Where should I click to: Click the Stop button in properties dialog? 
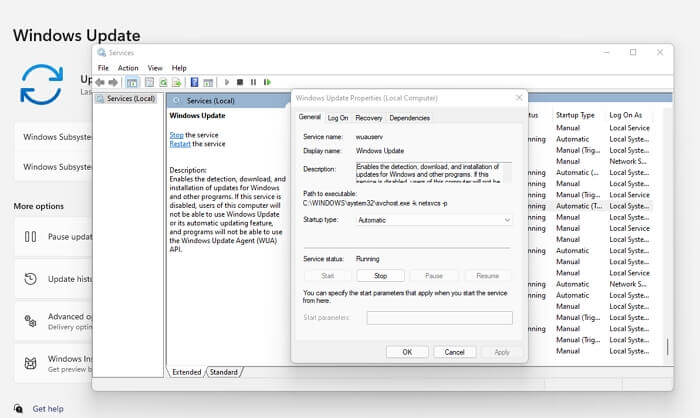click(x=380, y=275)
